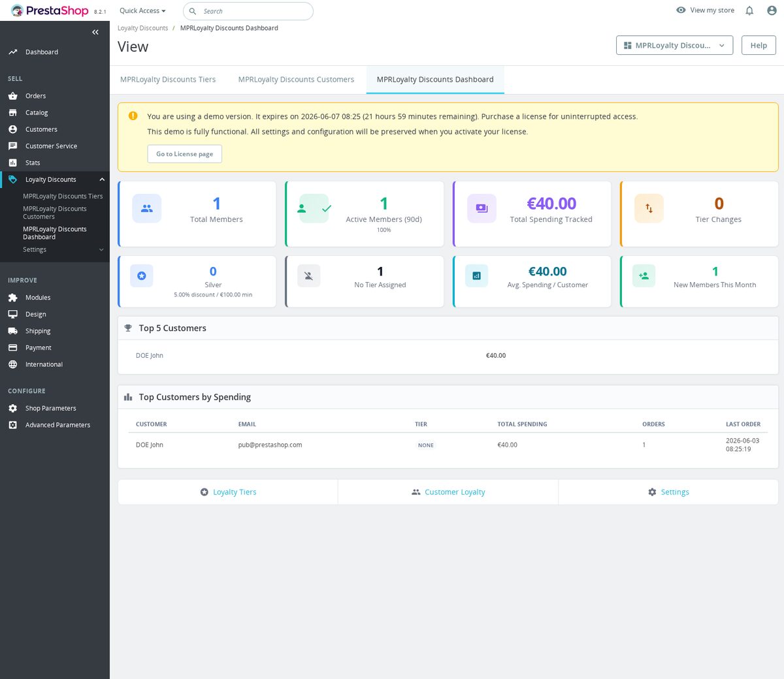Click the International globe icon
The height and width of the screenshot is (679, 784).
[12, 365]
